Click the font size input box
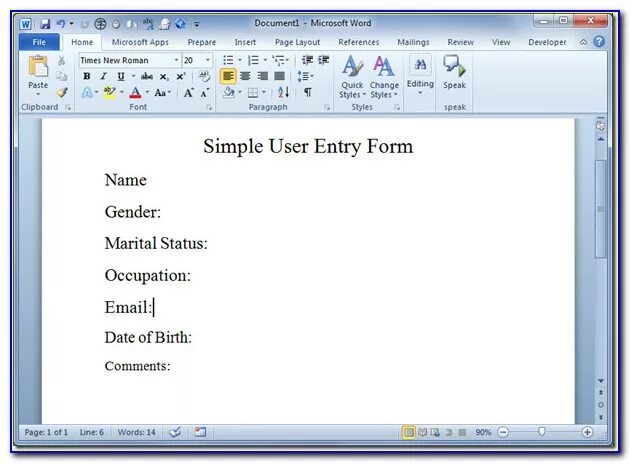The width and height of the screenshot is (631, 464). click(x=193, y=60)
